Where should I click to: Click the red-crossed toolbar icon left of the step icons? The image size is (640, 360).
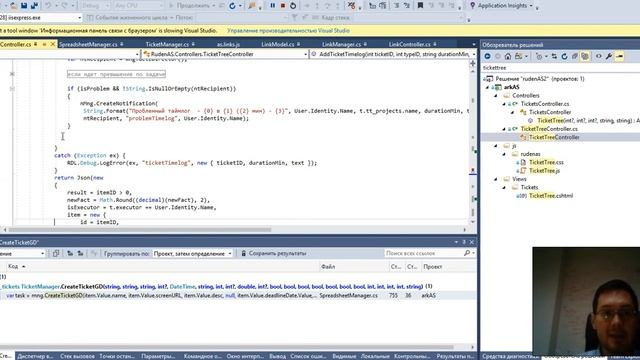point(351,6)
